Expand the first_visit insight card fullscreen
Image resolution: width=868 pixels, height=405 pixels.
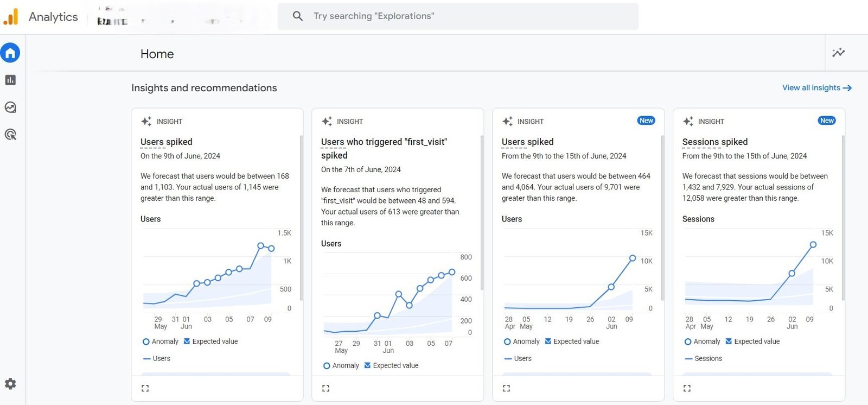[325, 388]
